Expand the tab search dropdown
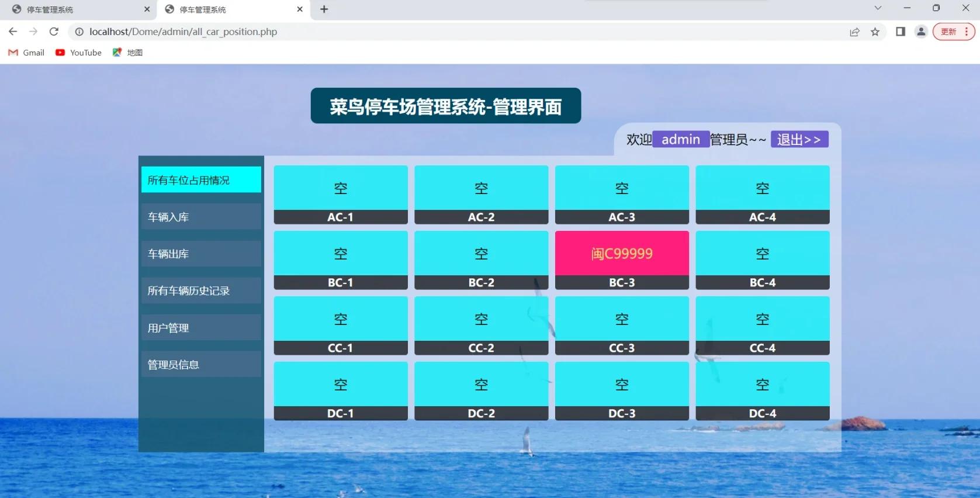The image size is (980, 498). (x=878, y=8)
